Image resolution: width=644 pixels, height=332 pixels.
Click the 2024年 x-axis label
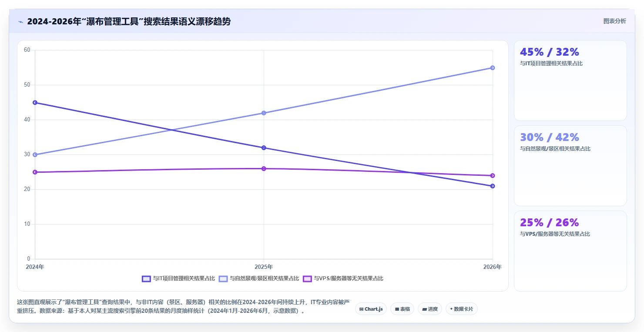pos(35,267)
